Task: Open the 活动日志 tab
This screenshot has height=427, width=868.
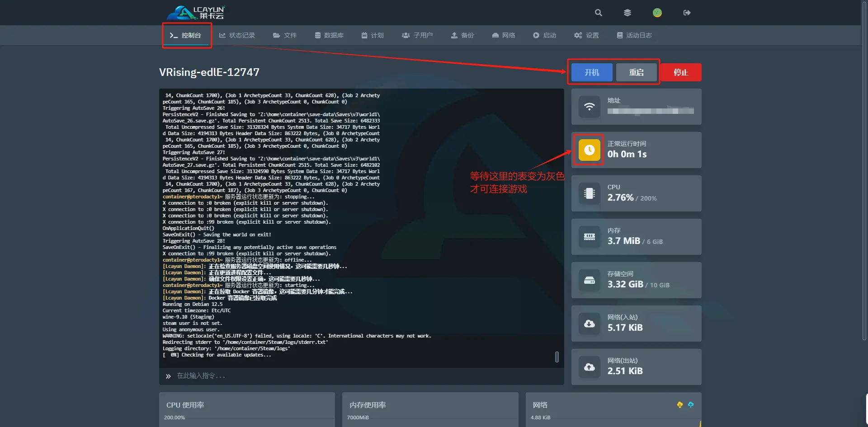Action: click(634, 35)
